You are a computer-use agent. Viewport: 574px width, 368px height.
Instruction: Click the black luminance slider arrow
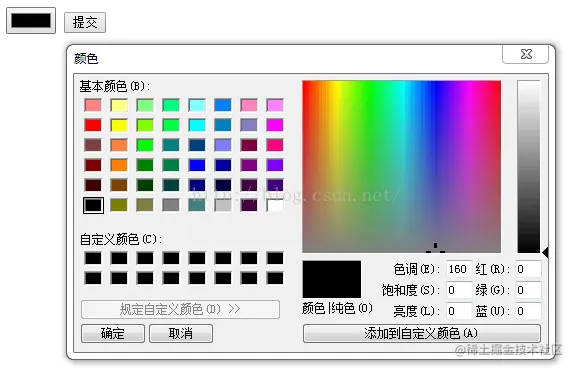click(545, 253)
